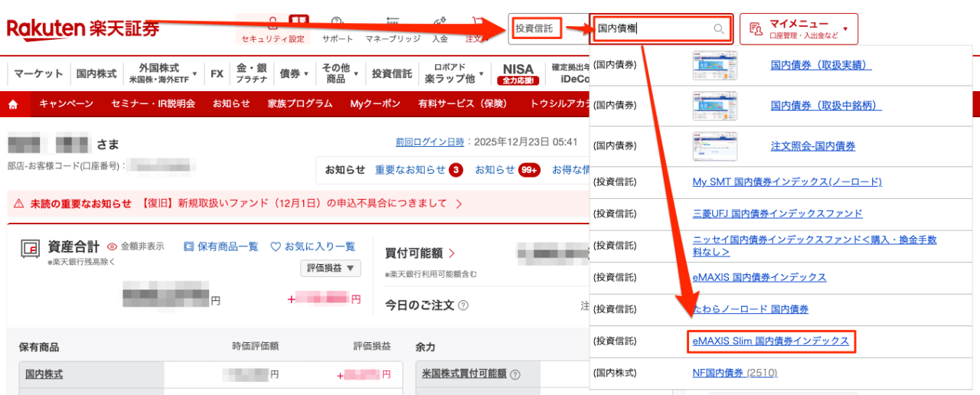This screenshot has height=395, width=980.
Task: Open the NISA navigation tab
Action: (x=518, y=73)
